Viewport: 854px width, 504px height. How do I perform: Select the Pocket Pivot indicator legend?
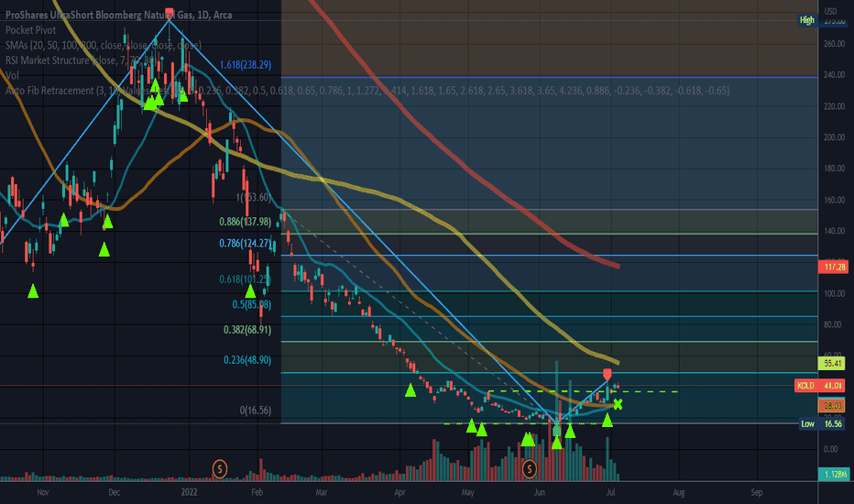tap(30, 30)
